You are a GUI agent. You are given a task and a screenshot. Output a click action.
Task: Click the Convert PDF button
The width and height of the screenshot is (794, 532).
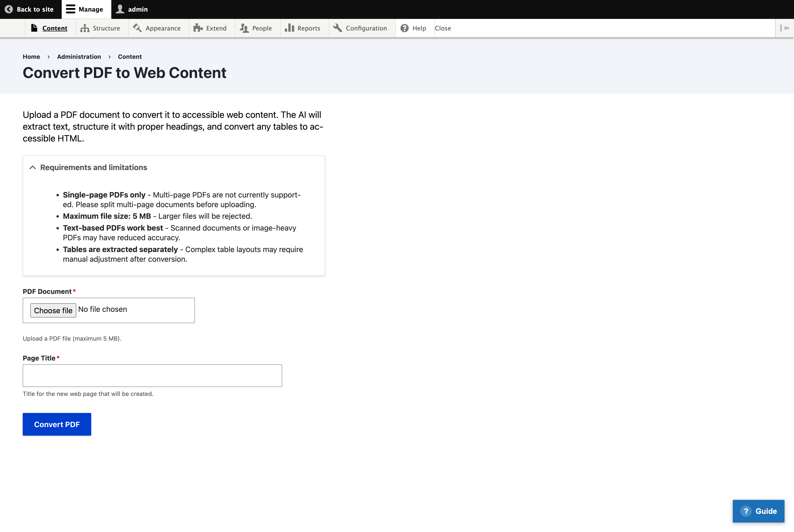click(x=57, y=424)
